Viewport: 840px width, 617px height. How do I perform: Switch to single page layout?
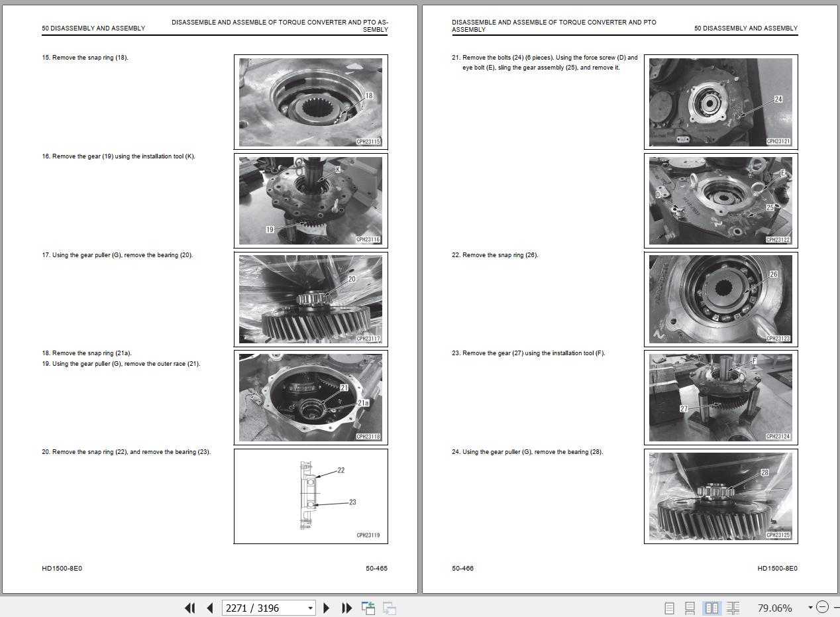coord(669,608)
